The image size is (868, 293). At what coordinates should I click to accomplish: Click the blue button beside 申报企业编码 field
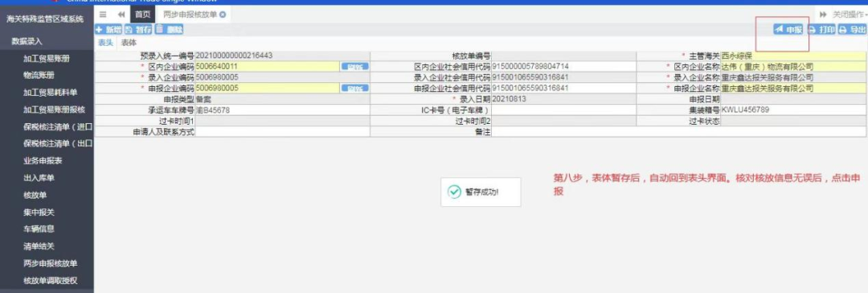click(355, 89)
